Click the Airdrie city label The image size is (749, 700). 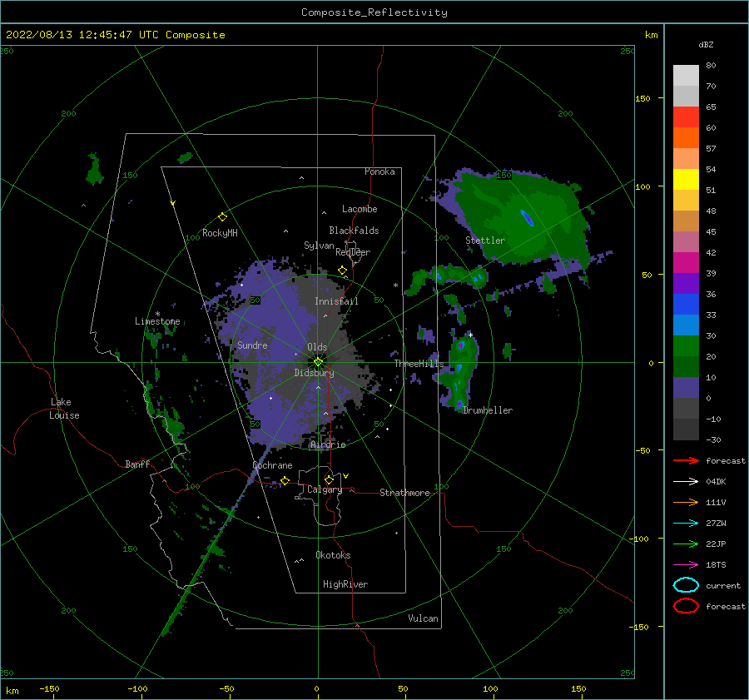point(328,444)
